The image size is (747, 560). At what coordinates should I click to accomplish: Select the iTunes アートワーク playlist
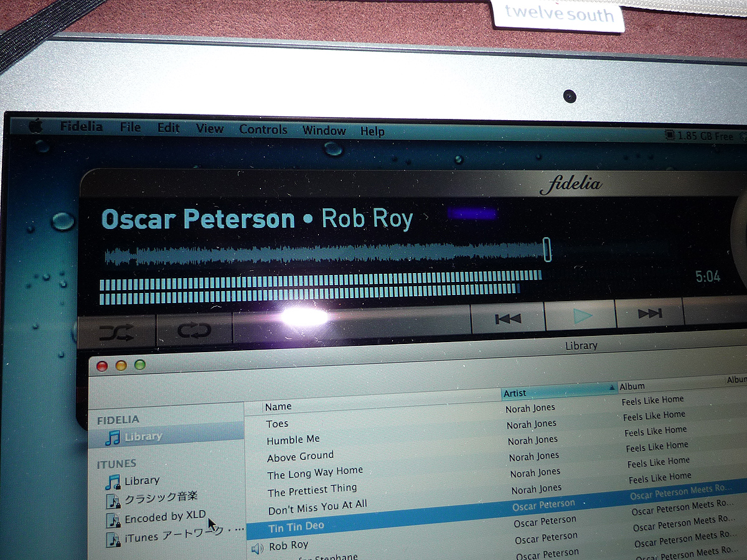click(184, 536)
